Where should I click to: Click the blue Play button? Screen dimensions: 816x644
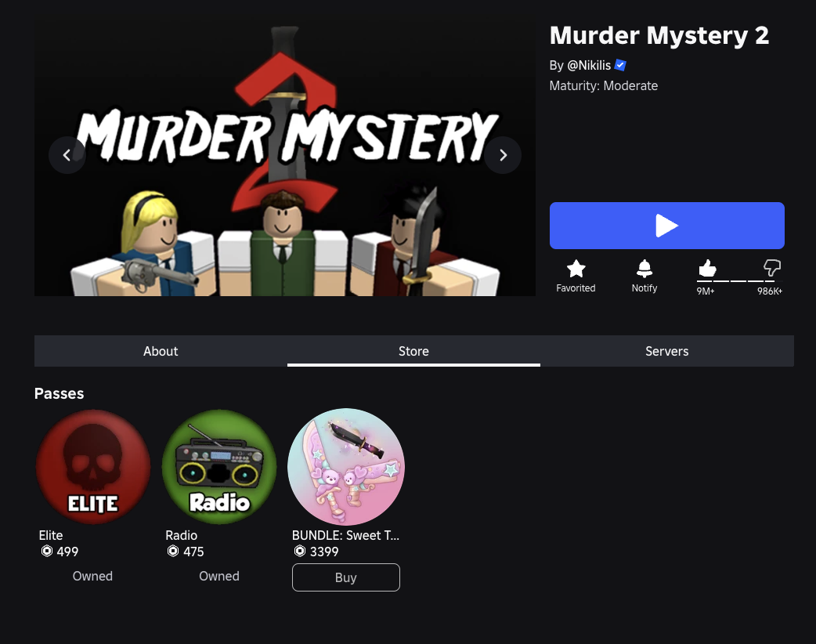point(666,226)
